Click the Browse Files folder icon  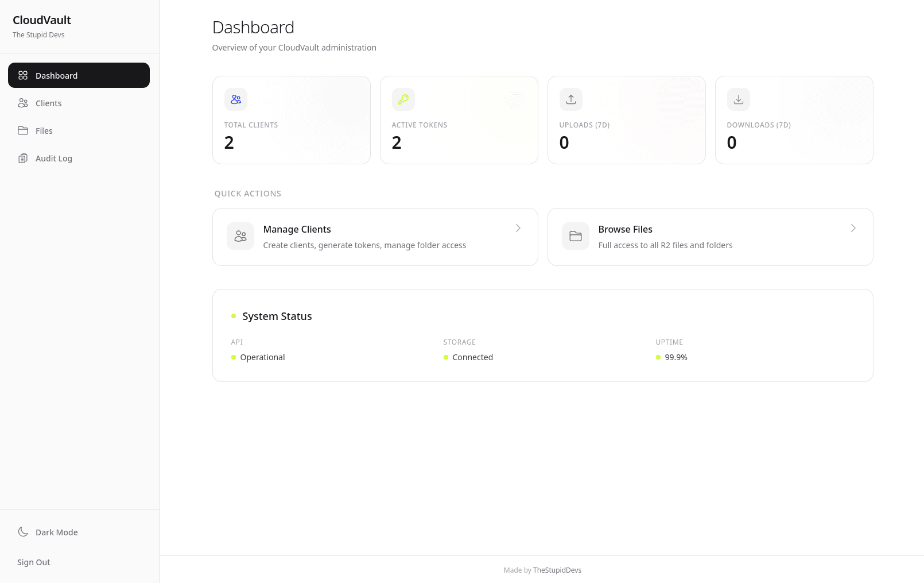click(576, 236)
